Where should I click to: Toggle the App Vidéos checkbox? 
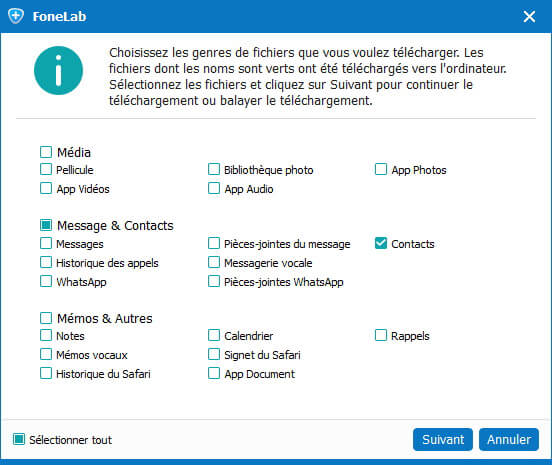pyautogui.click(x=46, y=188)
